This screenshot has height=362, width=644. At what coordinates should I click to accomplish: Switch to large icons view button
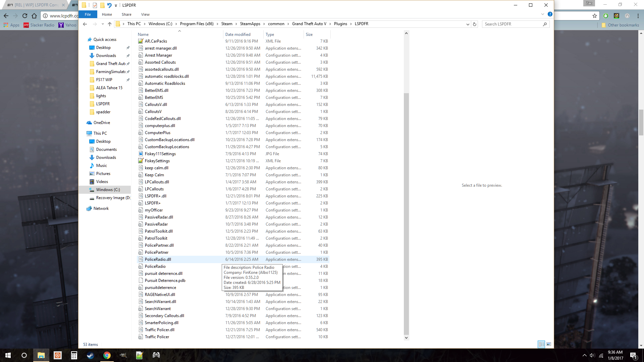click(x=549, y=344)
